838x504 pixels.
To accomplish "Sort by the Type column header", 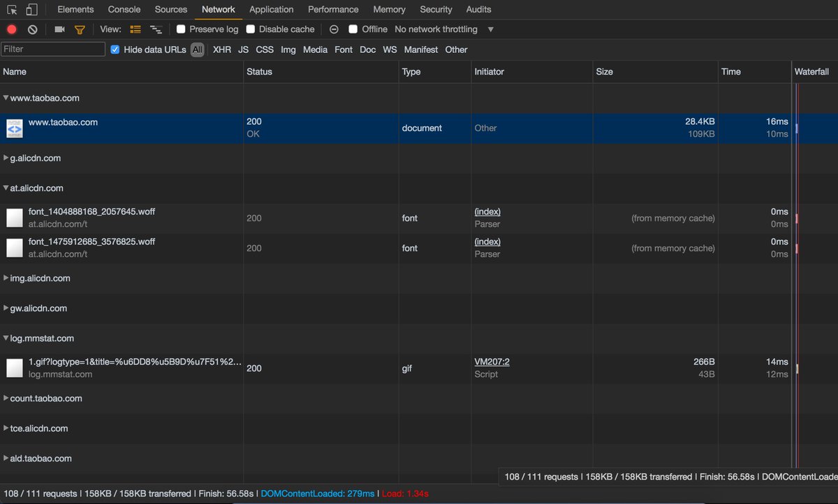I will coord(435,72).
